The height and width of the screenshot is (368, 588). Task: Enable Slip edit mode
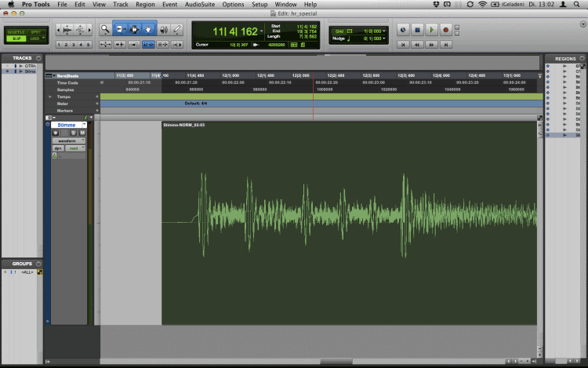coord(16,37)
